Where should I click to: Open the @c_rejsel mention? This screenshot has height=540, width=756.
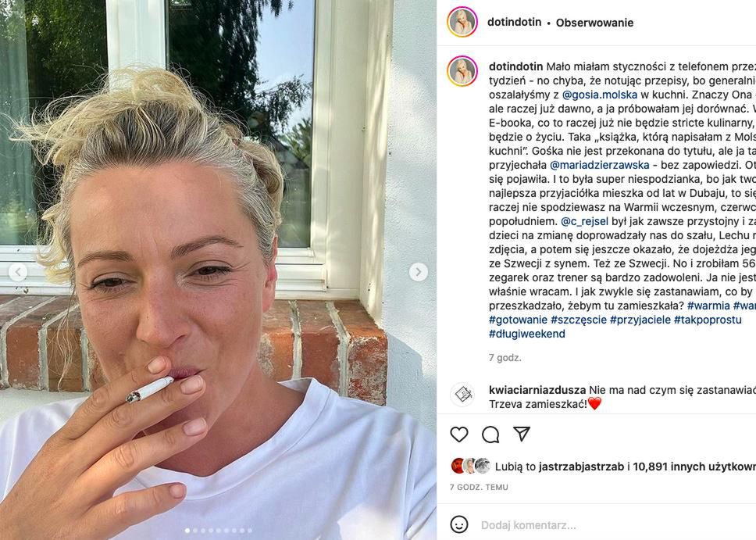[585, 221]
